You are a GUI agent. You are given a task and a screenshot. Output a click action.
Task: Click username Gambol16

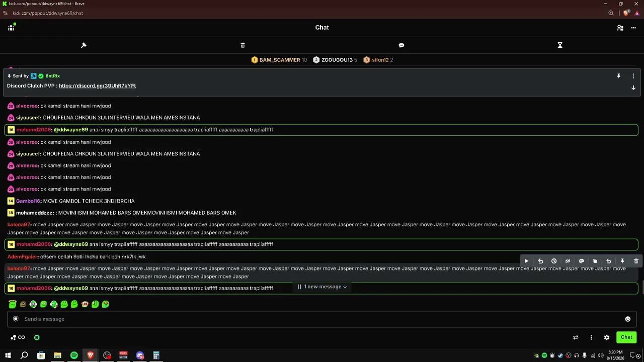pyautogui.click(x=28, y=201)
